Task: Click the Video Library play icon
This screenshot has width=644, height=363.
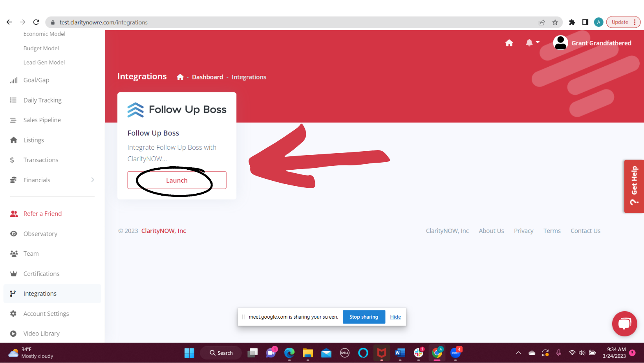Action: (x=13, y=334)
